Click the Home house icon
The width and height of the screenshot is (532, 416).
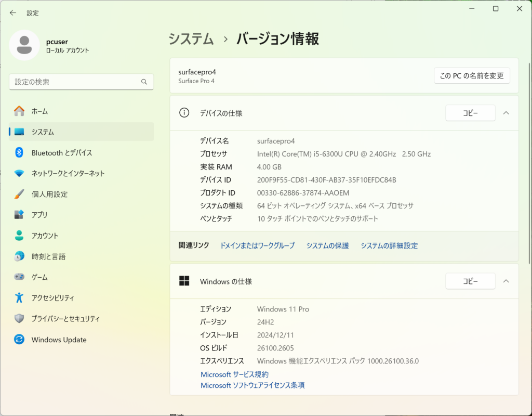(x=19, y=111)
